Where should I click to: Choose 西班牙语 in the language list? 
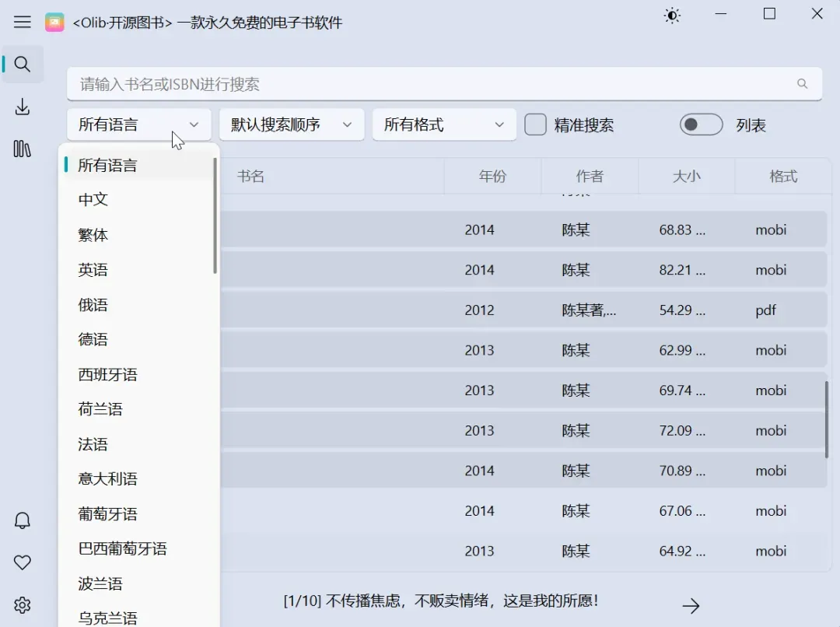point(107,375)
